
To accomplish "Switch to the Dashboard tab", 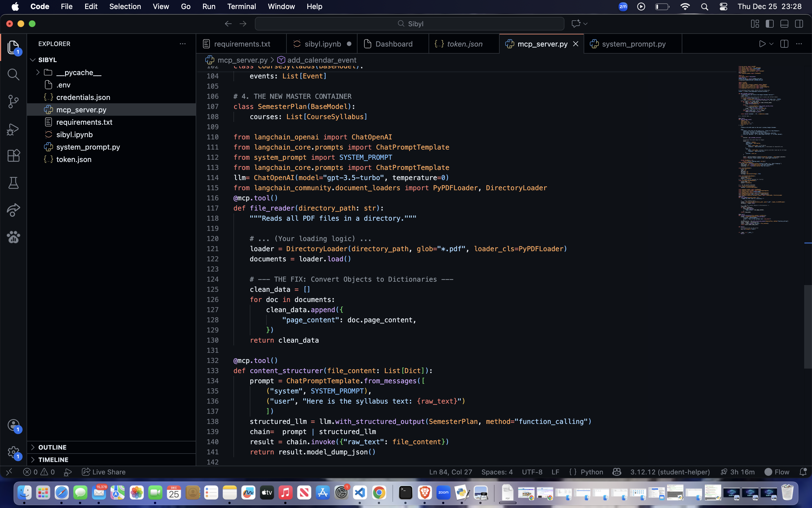I will pos(393,44).
